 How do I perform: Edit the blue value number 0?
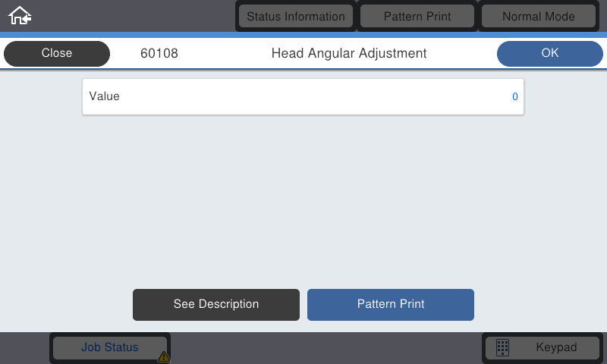coord(515,97)
